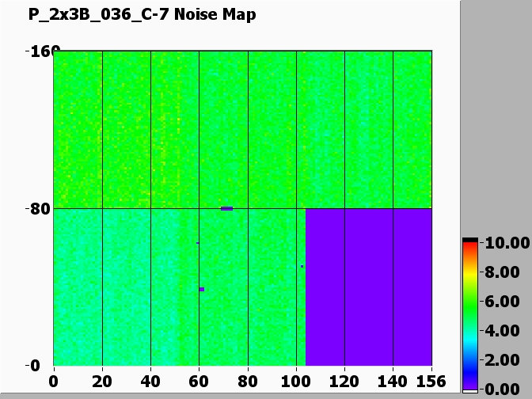Click the purple pixel block near column 61

point(202,290)
